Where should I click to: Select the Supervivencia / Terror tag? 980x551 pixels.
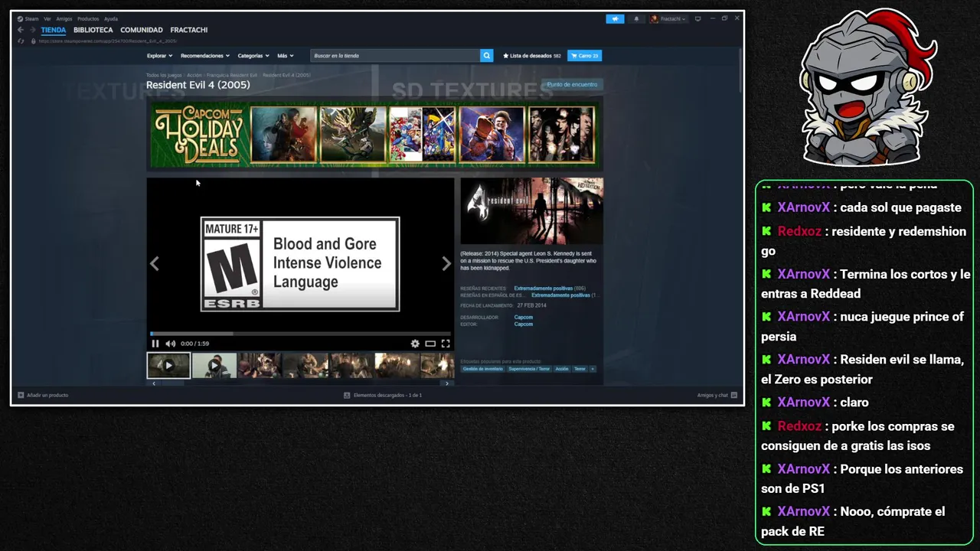pos(529,369)
